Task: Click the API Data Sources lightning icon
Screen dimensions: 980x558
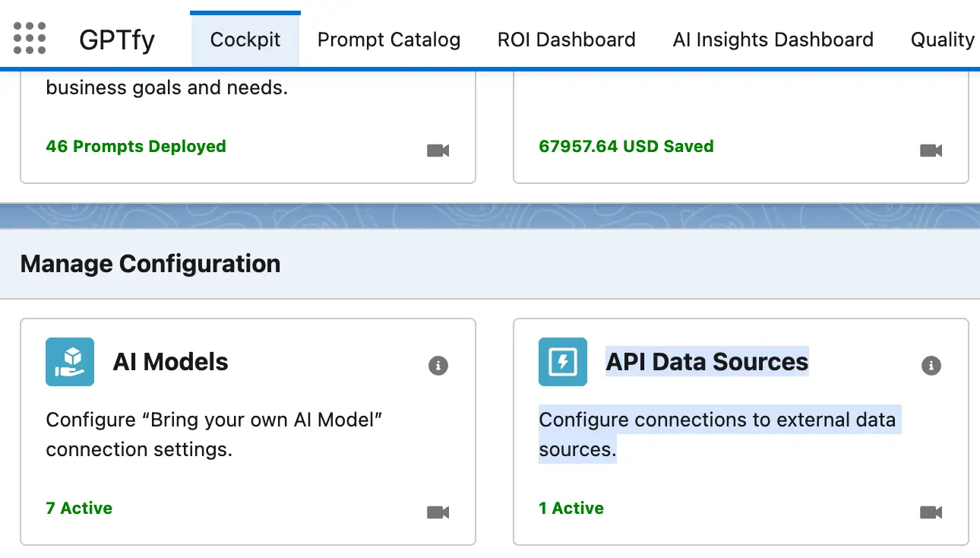Action: pos(563,362)
